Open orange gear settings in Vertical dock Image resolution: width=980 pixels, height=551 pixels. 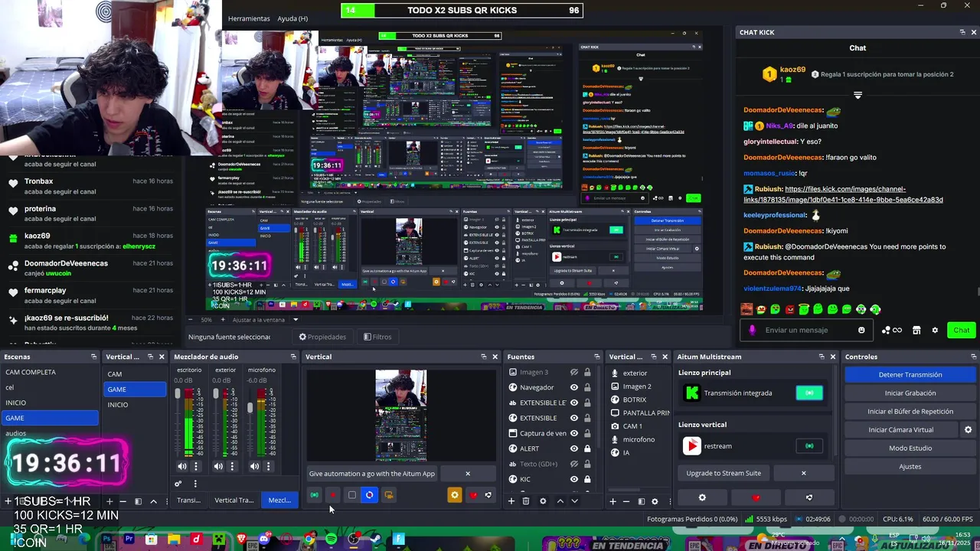[x=455, y=495]
